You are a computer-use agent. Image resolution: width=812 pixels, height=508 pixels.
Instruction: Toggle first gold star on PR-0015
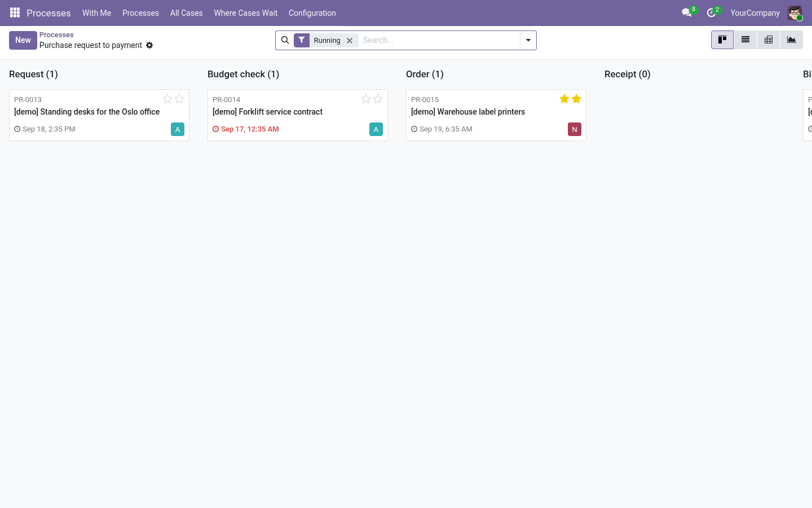[564, 99]
